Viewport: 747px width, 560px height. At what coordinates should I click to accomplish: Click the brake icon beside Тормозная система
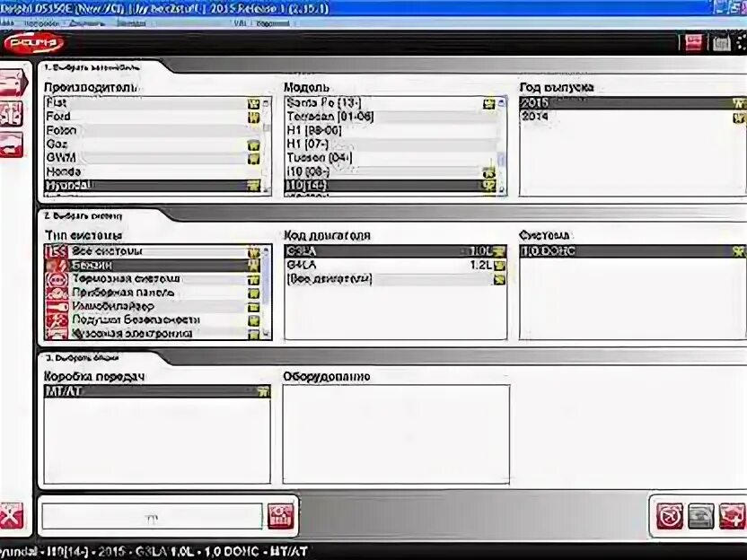pyautogui.click(x=57, y=279)
